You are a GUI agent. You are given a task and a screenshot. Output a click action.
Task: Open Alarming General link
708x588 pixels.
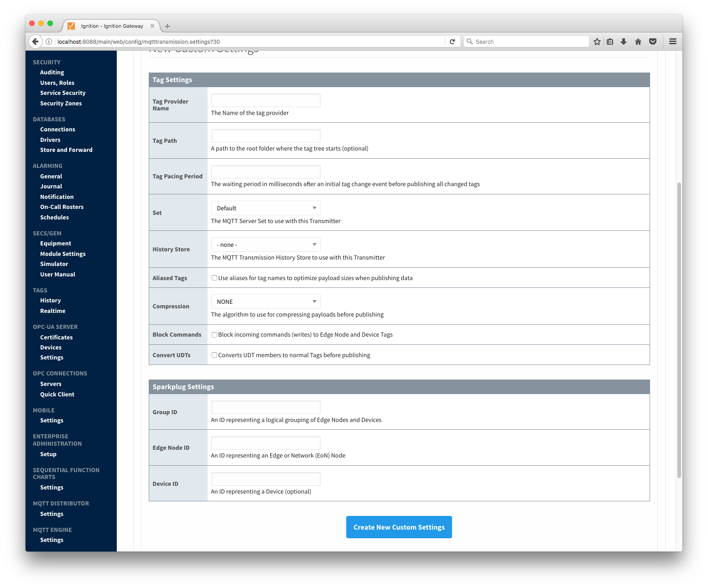coord(51,177)
